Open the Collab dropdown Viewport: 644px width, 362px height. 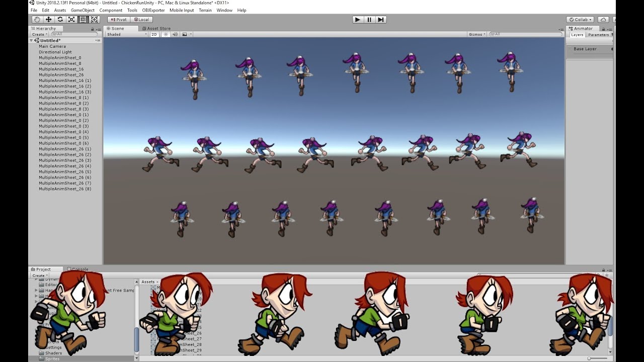[x=580, y=20]
